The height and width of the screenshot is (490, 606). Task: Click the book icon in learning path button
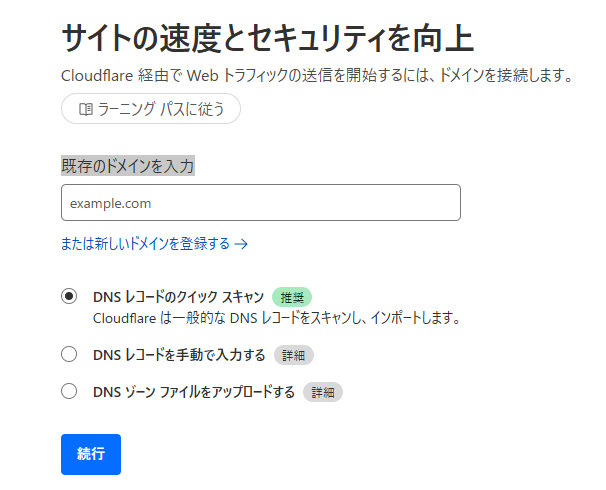85,109
